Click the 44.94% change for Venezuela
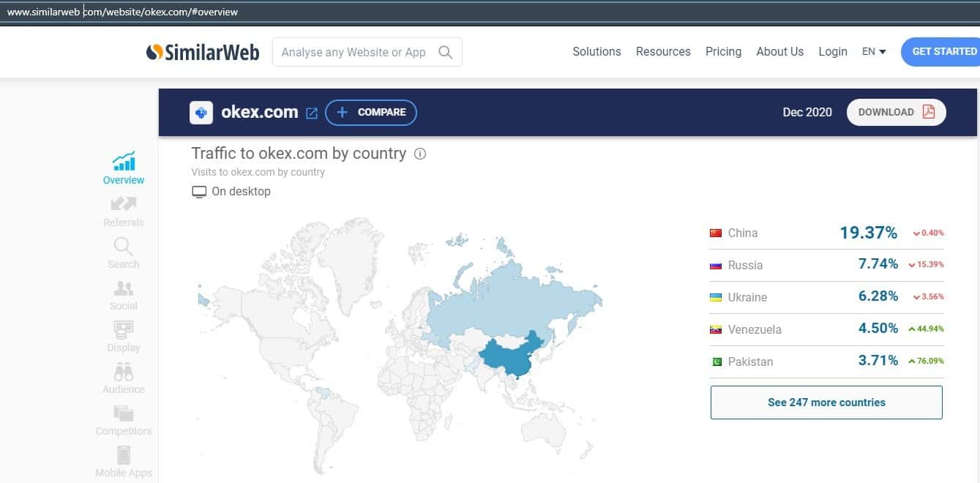Viewport: 980px width, 483px height. click(x=926, y=329)
